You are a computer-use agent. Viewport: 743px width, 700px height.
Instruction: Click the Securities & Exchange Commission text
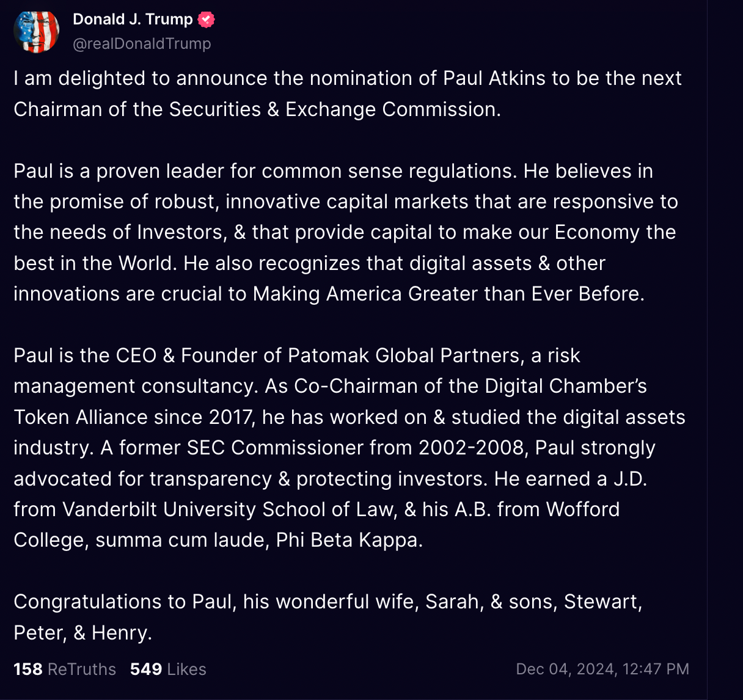(334, 109)
